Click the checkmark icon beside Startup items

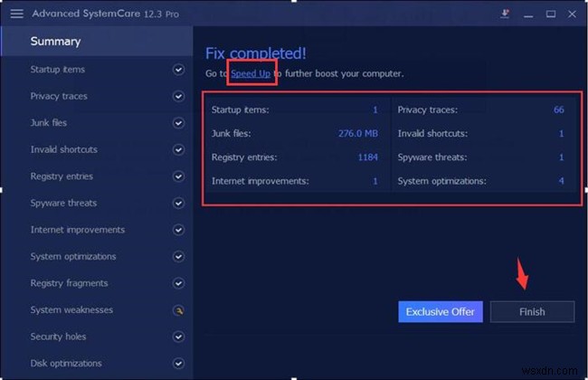click(x=178, y=70)
